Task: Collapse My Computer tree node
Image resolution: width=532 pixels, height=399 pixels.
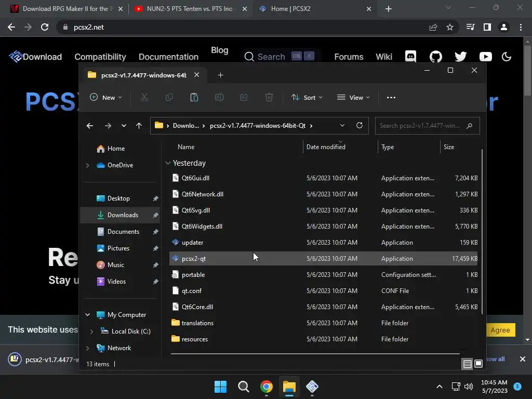Action: [87, 315]
